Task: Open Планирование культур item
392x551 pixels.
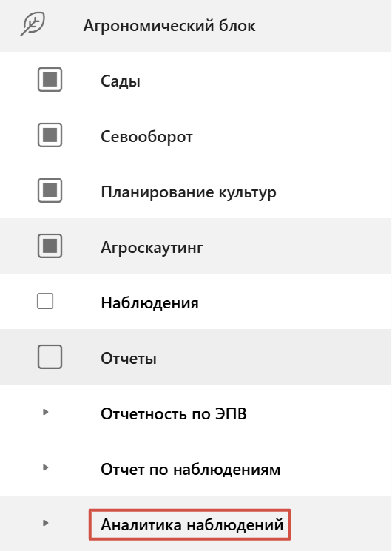Action: click(x=189, y=192)
